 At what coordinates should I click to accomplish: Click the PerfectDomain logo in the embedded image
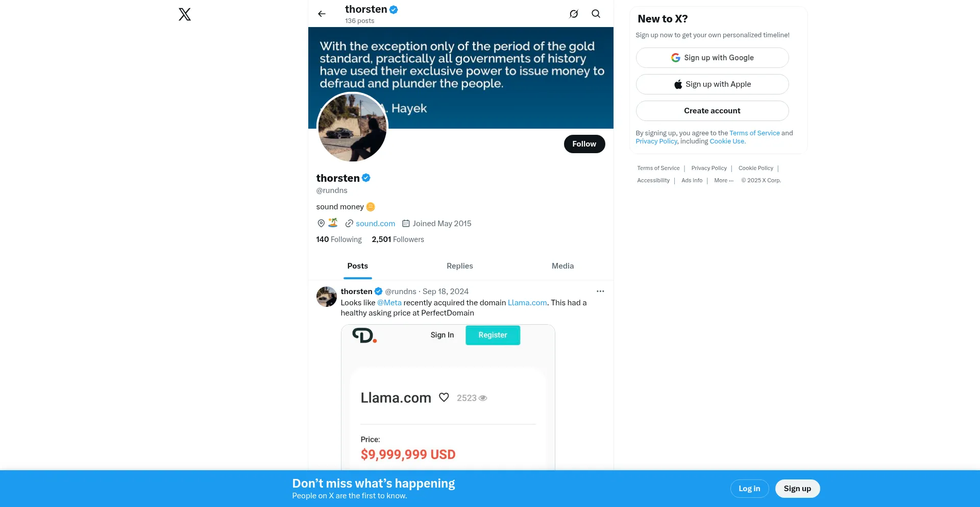pos(364,335)
